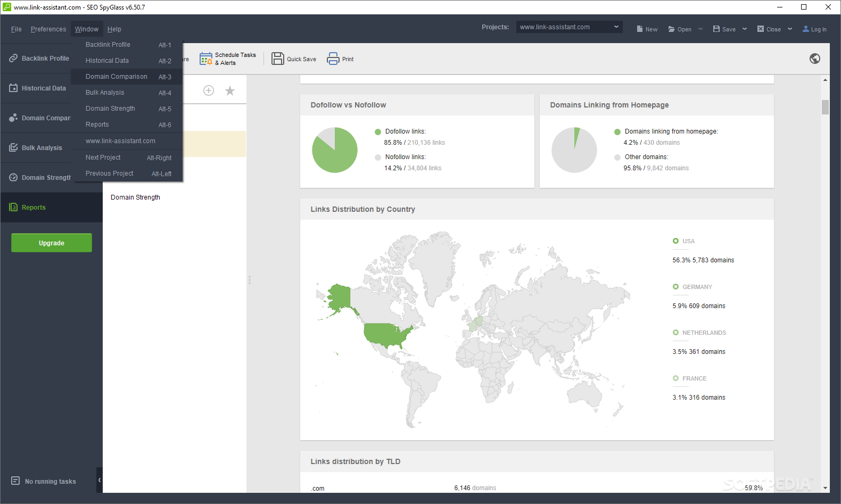
Task: Click the Backlink Profile sidebar icon
Action: [13, 58]
